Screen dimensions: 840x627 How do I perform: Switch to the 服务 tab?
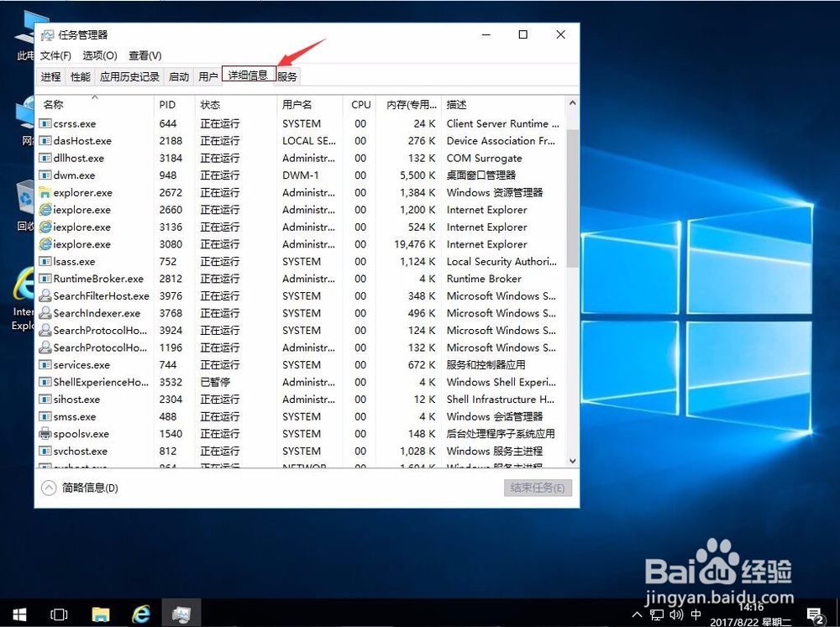[x=286, y=76]
